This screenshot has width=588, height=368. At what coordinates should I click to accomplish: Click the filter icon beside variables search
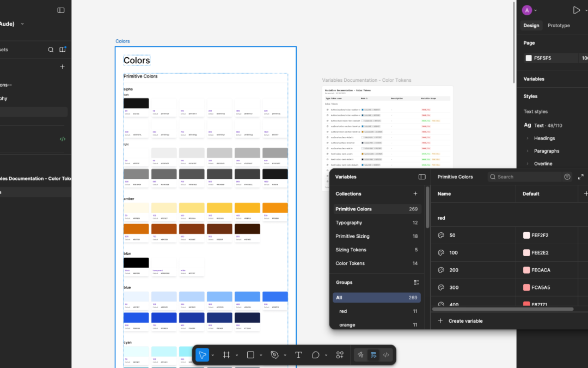tap(567, 177)
